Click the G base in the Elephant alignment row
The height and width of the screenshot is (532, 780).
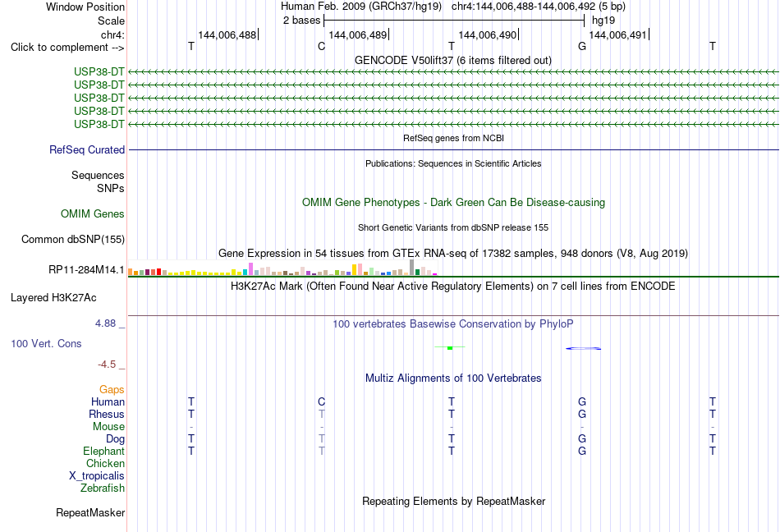coord(582,451)
